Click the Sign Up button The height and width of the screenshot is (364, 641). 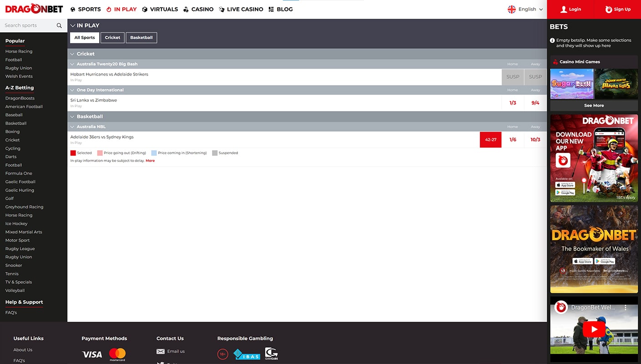tap(618, 9)
